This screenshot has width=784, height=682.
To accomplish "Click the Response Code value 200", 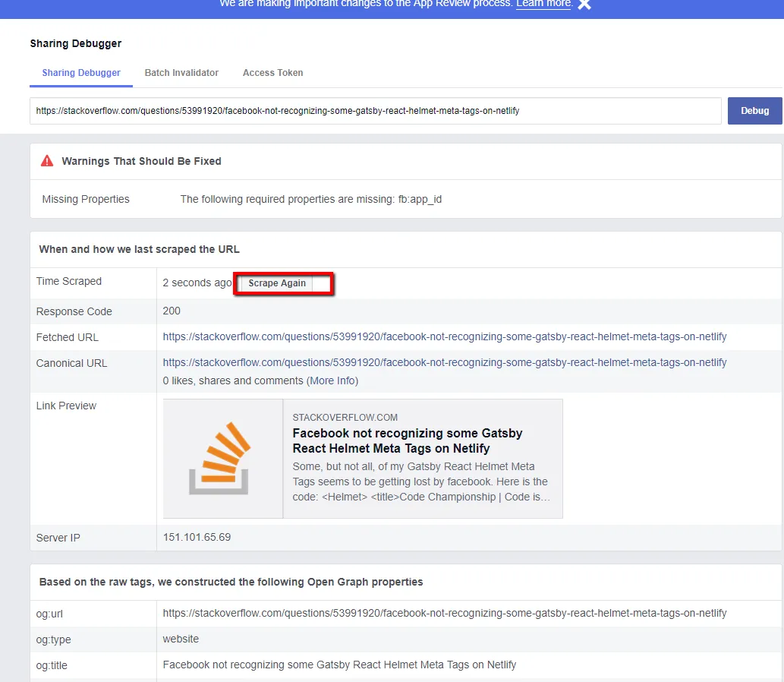I will (x=172, y=311).
